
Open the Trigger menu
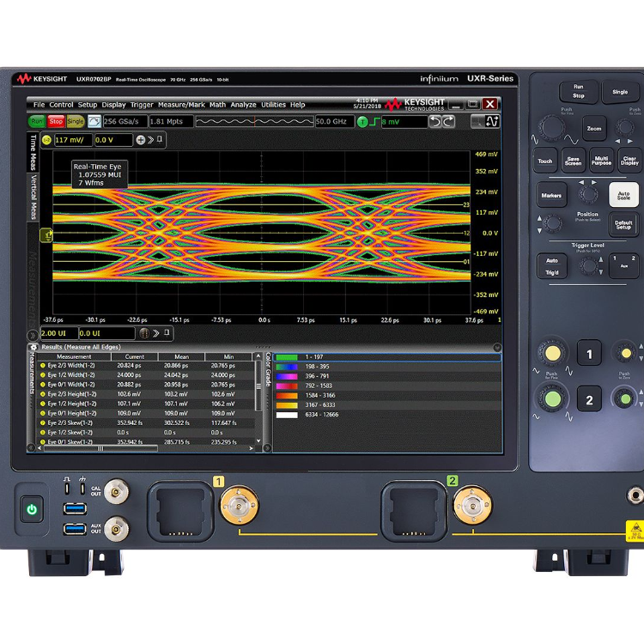pos(142,105)
